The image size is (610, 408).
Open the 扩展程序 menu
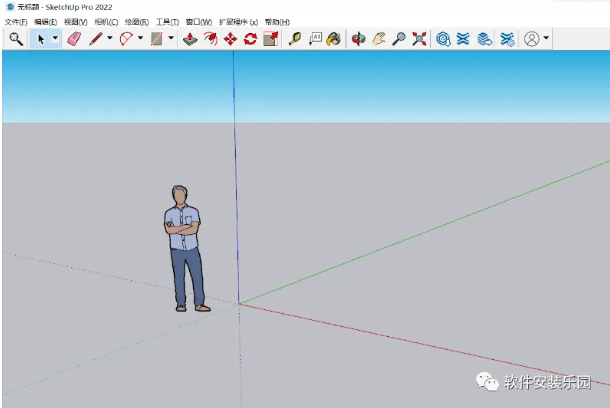pyautogui.click(x=238, y=21)
